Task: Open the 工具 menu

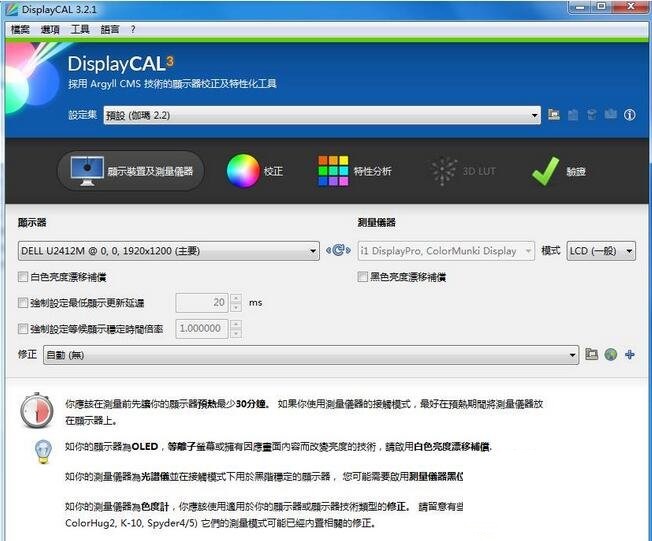Action: coord(80,30)
